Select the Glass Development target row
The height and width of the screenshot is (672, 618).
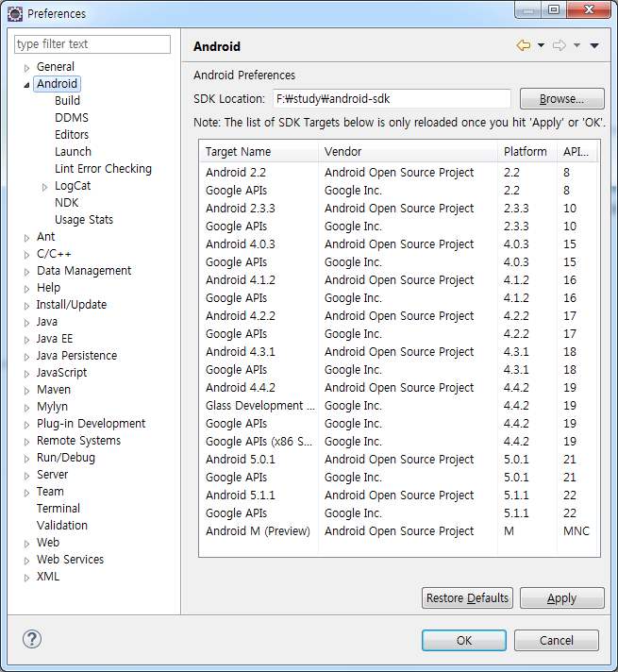click(398, 406)
